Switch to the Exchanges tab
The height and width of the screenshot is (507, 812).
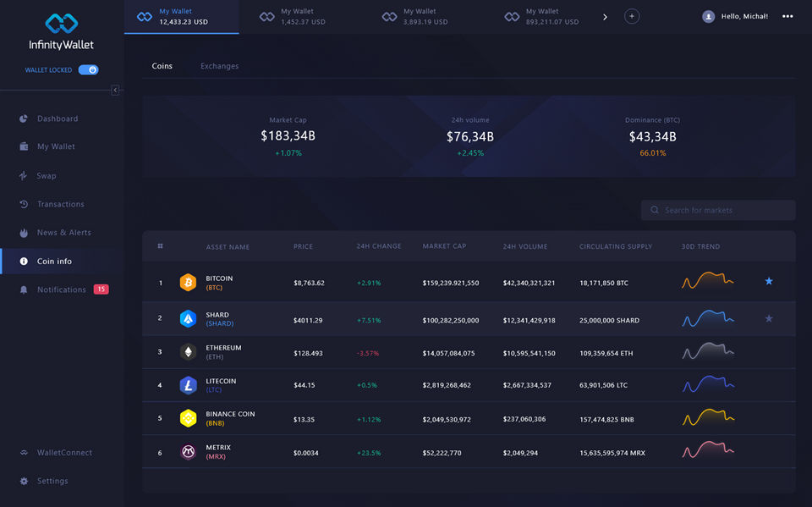(220, 66)
